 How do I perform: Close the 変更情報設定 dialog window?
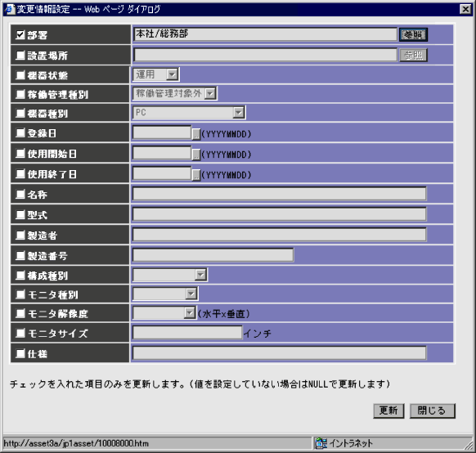click(465, 9)
